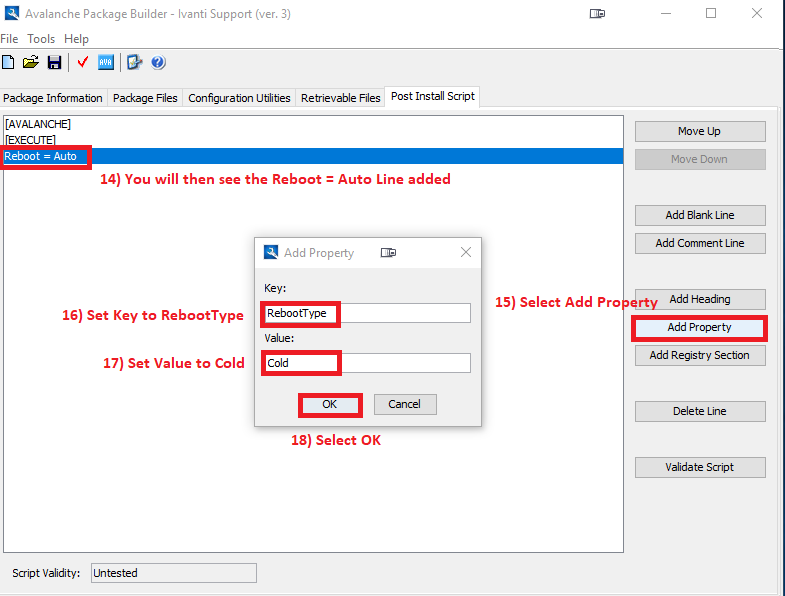Click the Add Heading button

coord(700,300)
